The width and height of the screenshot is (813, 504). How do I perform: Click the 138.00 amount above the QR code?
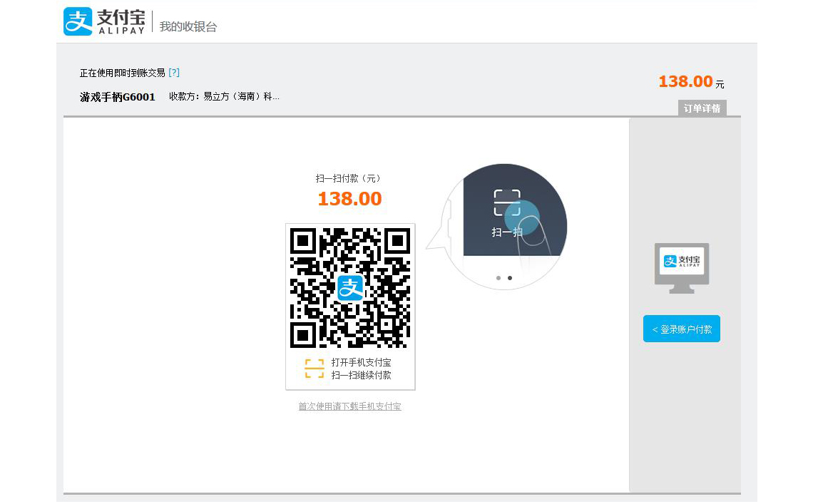pos(350,199)
